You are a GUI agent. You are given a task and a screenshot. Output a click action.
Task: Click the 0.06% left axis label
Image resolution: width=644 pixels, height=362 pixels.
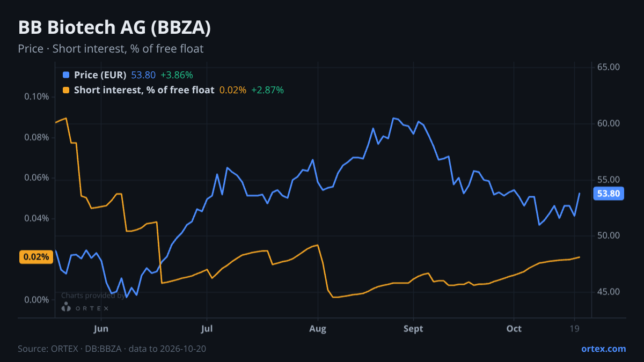[36, 178]
